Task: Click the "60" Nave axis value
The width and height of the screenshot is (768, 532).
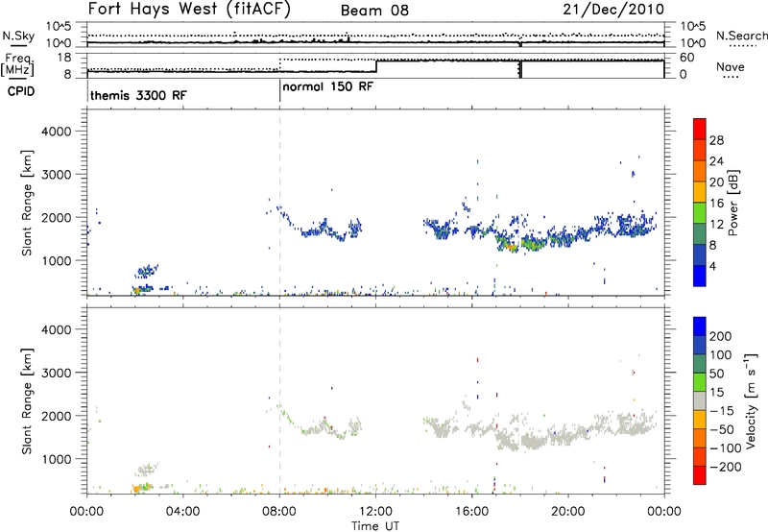Action: click(687, 58)
